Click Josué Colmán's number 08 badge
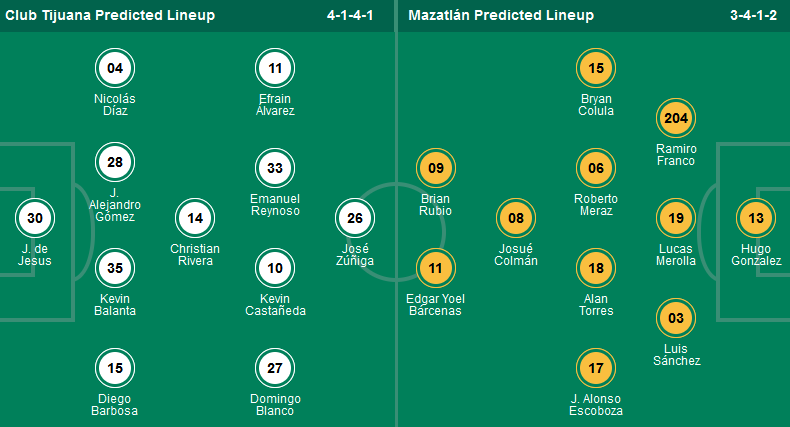The width and height of the screenshot is (790, 427). tap(516, 218)
